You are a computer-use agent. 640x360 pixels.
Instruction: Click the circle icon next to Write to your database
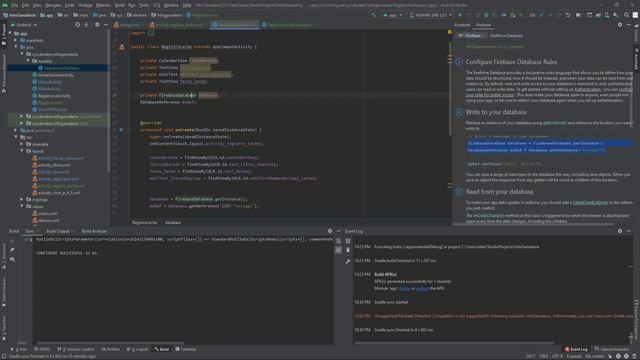(459, 112)
